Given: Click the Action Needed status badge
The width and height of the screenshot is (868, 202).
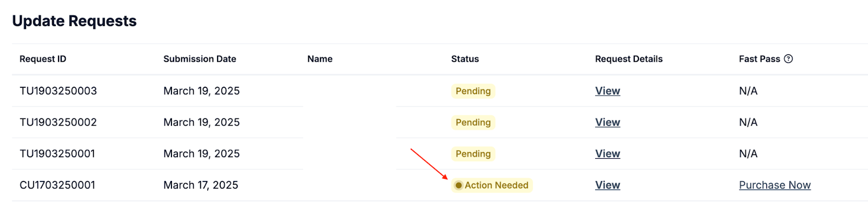Looking at the screenshot, I should [492, 185].
